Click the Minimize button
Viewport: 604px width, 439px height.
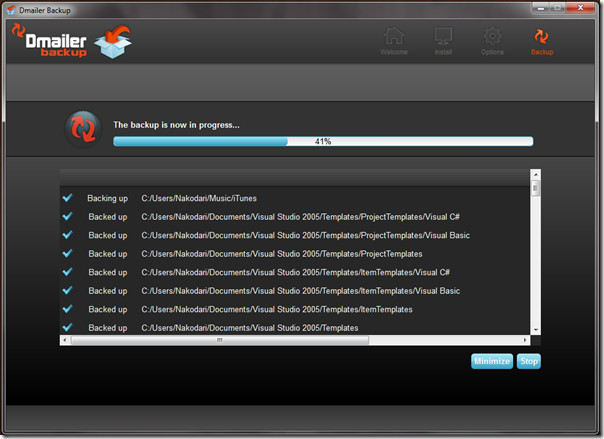click(492, 361)
